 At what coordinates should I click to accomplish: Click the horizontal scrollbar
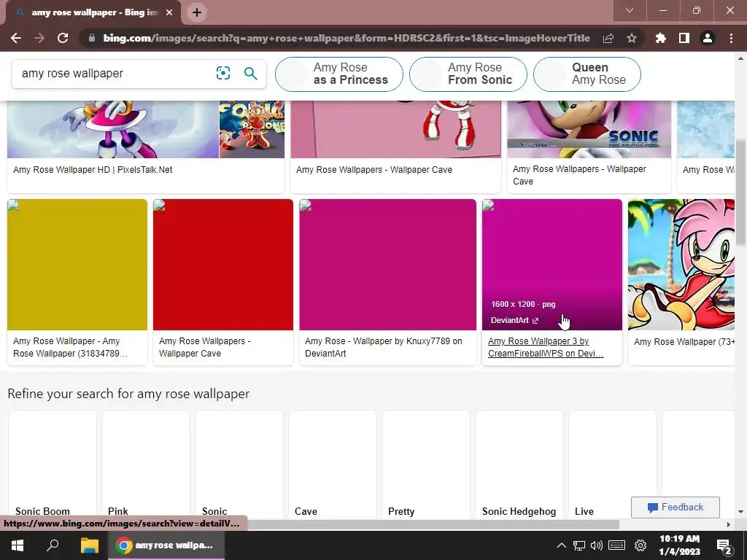433,524
